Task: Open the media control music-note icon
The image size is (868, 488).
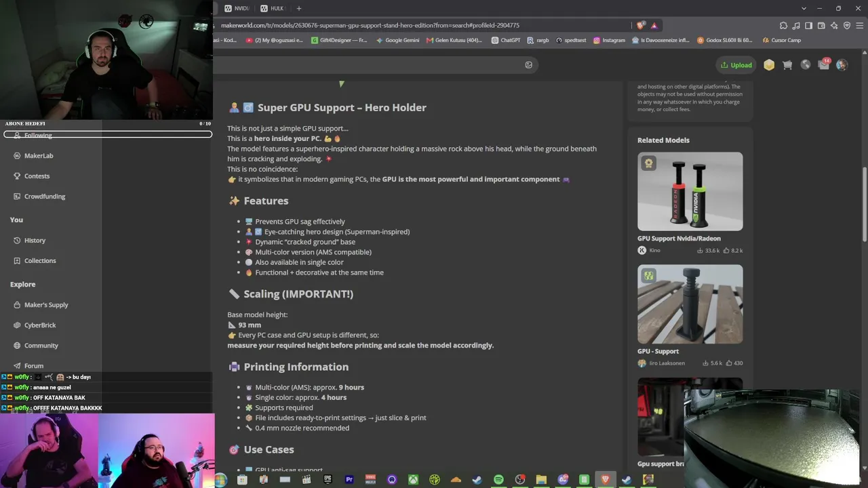Action: click(797, 25)
